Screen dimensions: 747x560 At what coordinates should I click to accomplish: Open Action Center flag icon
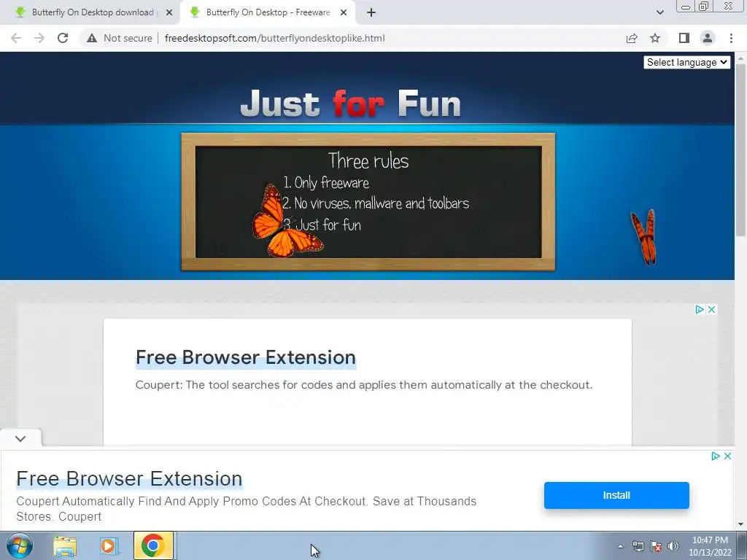coord(656,547)
